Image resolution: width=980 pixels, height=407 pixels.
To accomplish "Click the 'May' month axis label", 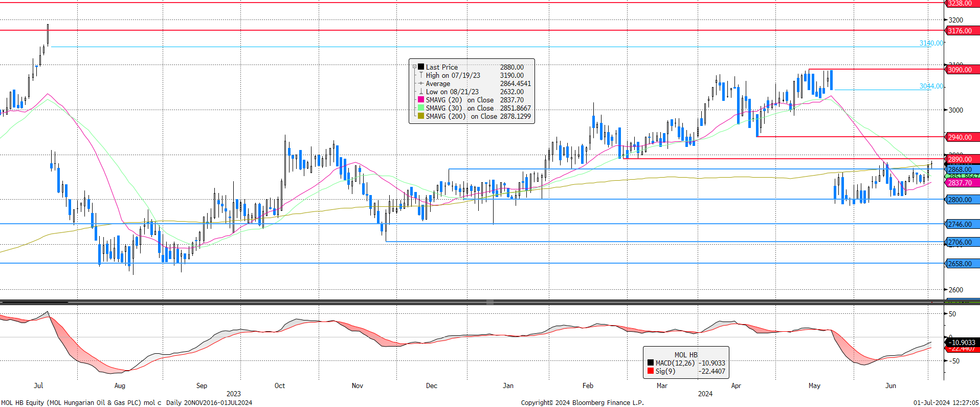I will click(814, 385).
